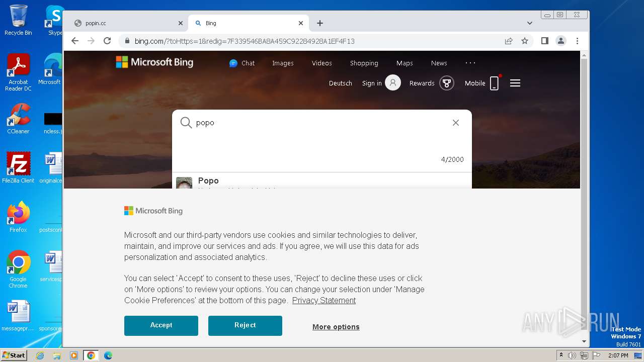Open Acrobat Reader DC desktop icon
Viewport: 644px width, 362px height.
[x=18, y=72]
